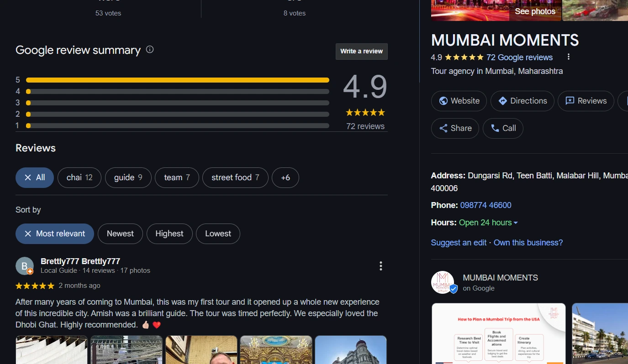The height and width of the screenshot is (364, 628).
Task: Click the Directions icon
Action: pos(502,101)
